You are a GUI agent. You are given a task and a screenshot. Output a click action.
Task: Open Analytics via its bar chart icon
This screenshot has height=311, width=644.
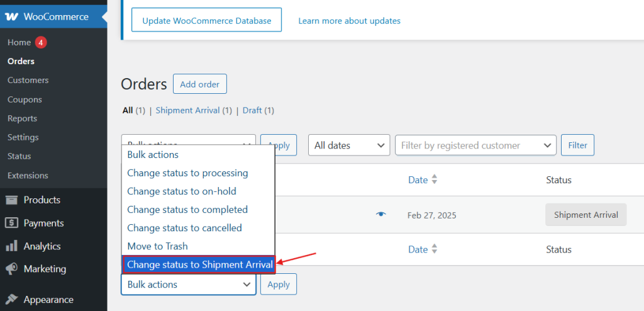coord(11,246)
